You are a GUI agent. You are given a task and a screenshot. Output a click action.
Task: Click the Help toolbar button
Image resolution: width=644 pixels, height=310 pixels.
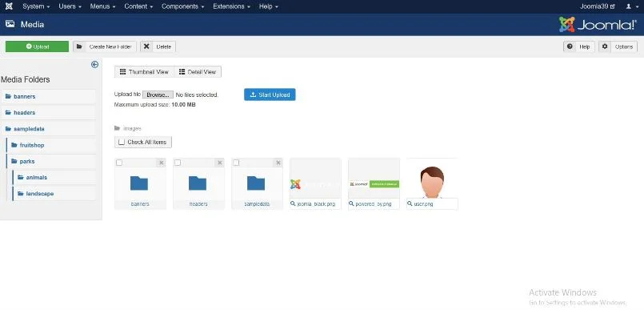point(578,46)
